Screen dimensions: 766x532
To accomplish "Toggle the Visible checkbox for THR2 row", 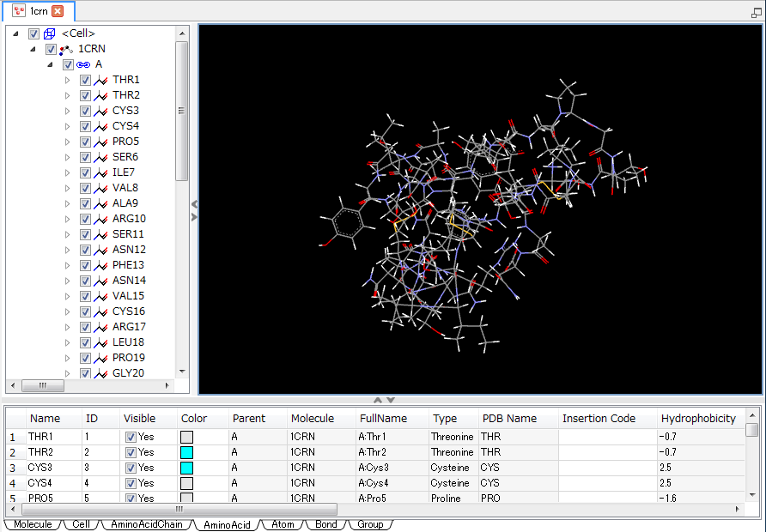I will click(131, 452).
